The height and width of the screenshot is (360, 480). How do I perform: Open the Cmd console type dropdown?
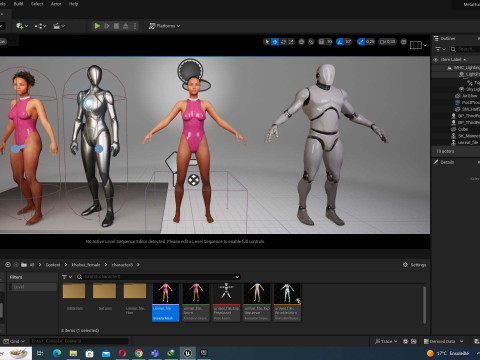pos(14,341)
